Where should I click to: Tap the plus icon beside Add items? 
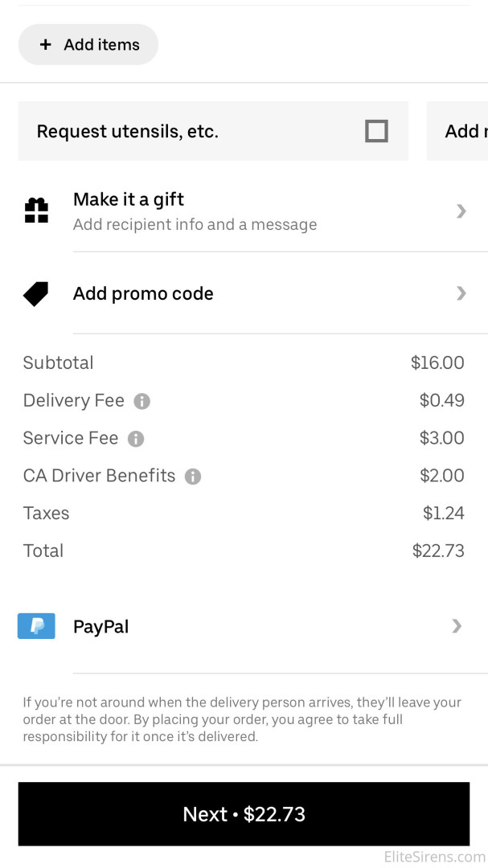click(46, 45)
